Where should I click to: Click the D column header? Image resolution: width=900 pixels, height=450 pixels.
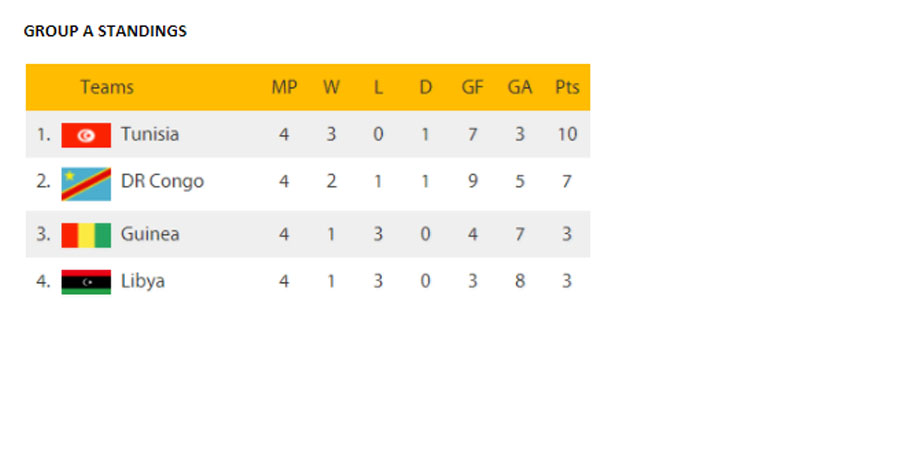click(425, 87)
